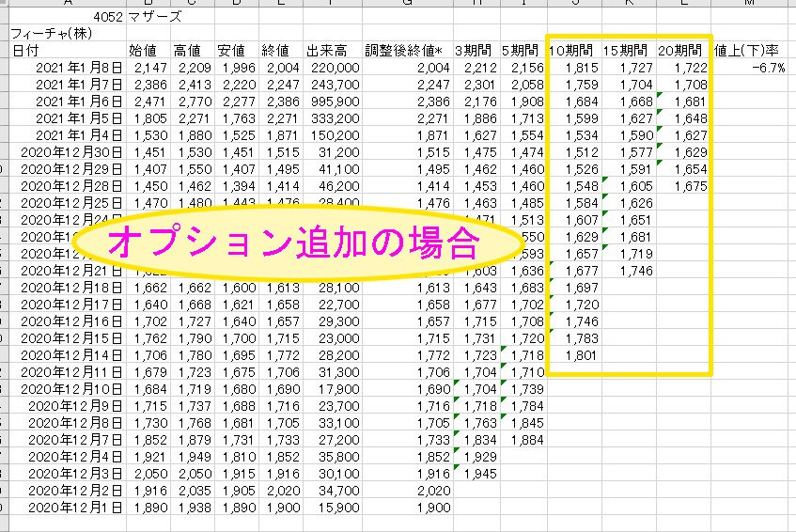
Task: Select the 高値 cell 1,949 on December 4
Action: tap(193, 457)
